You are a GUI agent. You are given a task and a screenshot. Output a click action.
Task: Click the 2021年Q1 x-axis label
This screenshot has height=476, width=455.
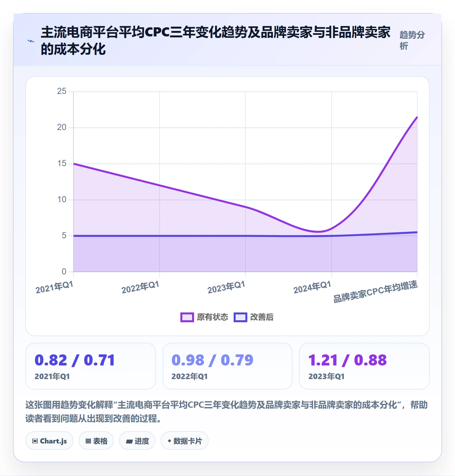pyautogui.click(x=55, y=287)
